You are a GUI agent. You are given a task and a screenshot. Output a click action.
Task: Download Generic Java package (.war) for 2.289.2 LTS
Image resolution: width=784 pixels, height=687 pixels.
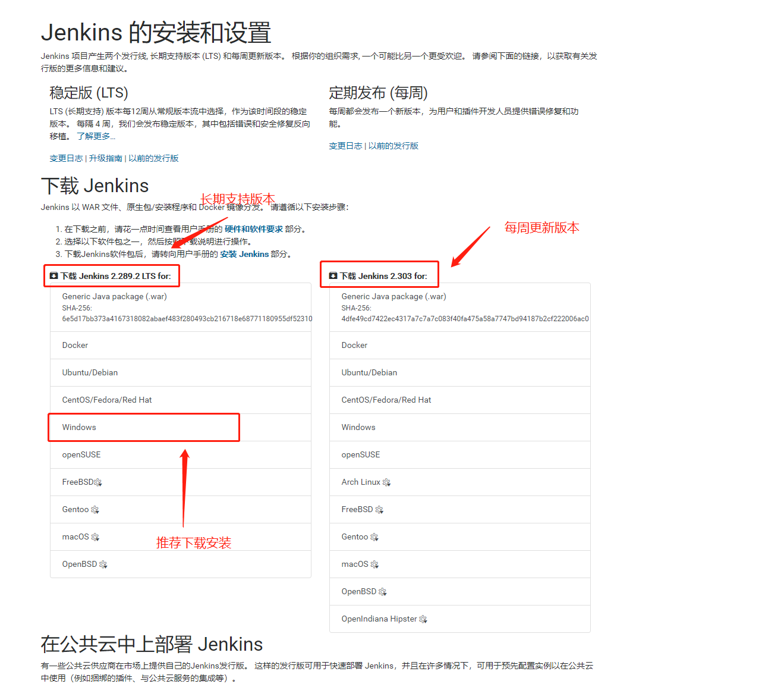pos(181,307)
